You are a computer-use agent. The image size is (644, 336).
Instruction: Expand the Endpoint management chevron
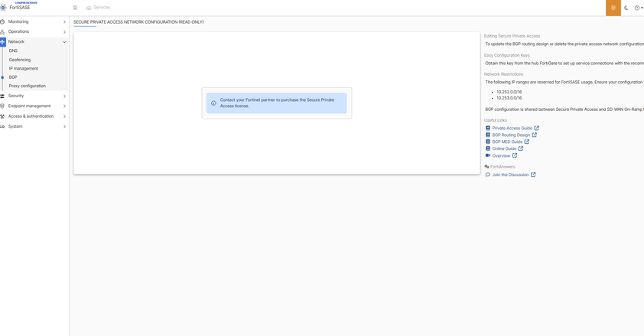(x=64, y=106)
